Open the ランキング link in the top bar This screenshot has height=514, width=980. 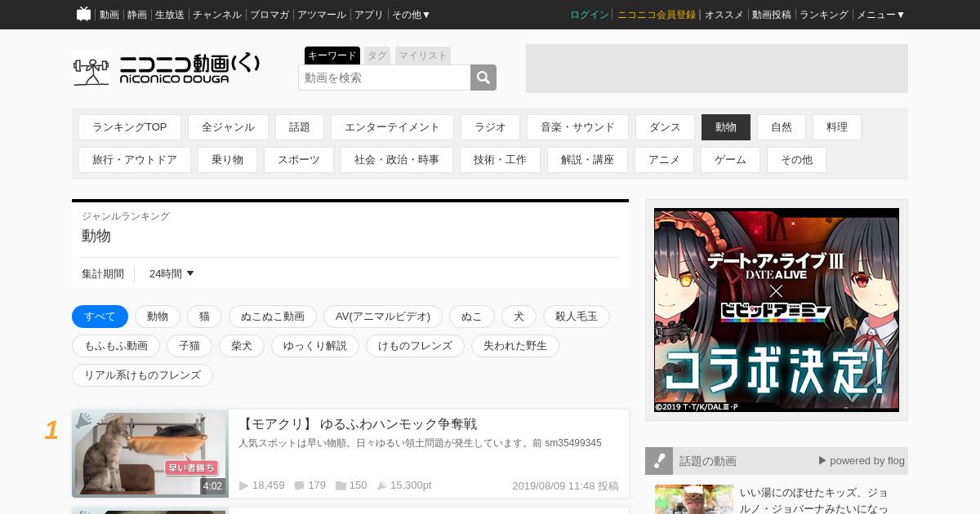[x=824, y=15]
